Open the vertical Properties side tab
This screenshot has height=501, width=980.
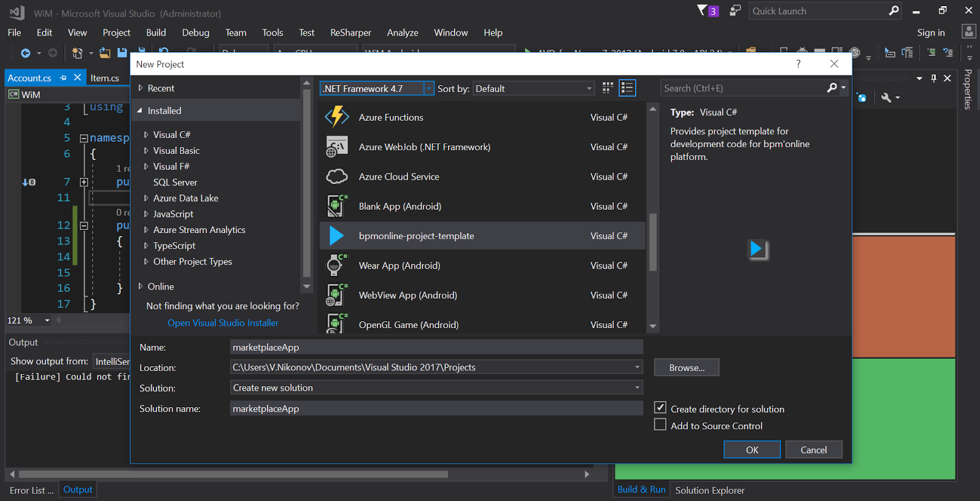click(968, 90)
